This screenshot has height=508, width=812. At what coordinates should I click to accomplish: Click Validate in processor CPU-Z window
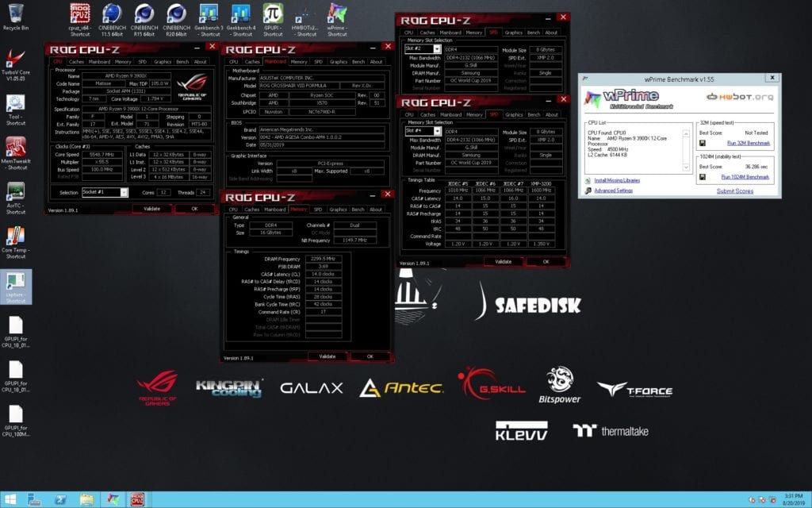151,209
